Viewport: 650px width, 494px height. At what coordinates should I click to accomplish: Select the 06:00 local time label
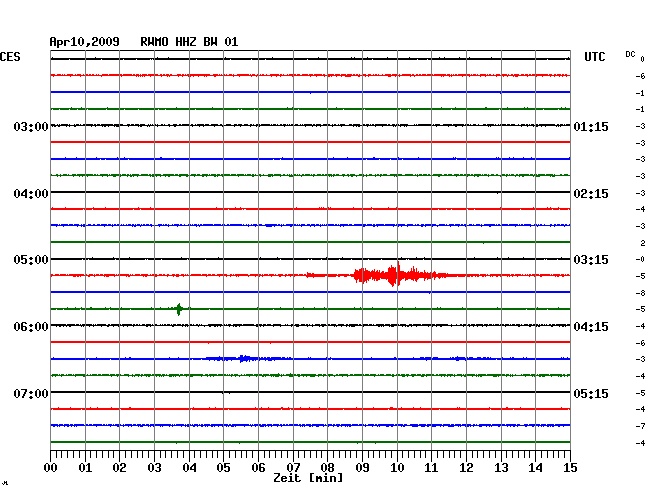[x=31, y=327]
